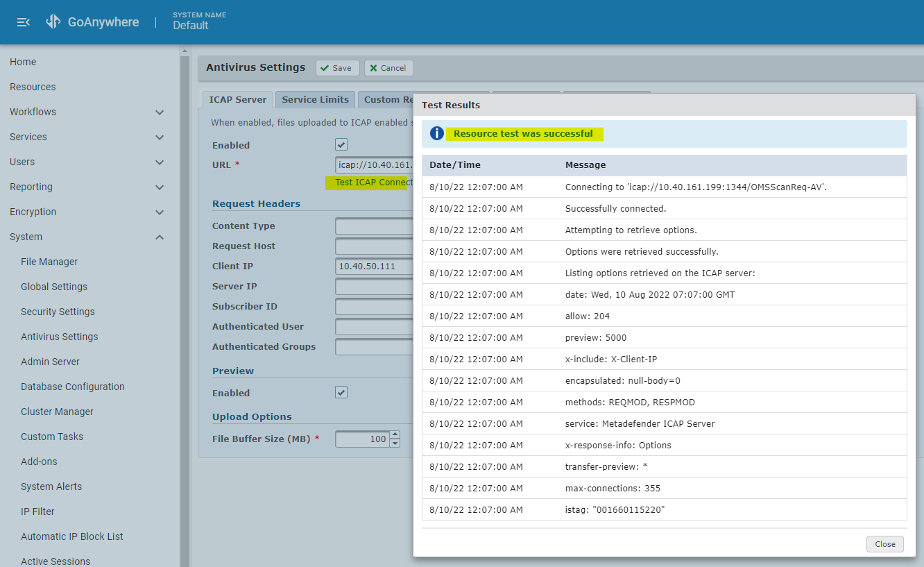This screenshot has width=924, height=567.
Task: Expand the Encryption menu
Action: 160,212
